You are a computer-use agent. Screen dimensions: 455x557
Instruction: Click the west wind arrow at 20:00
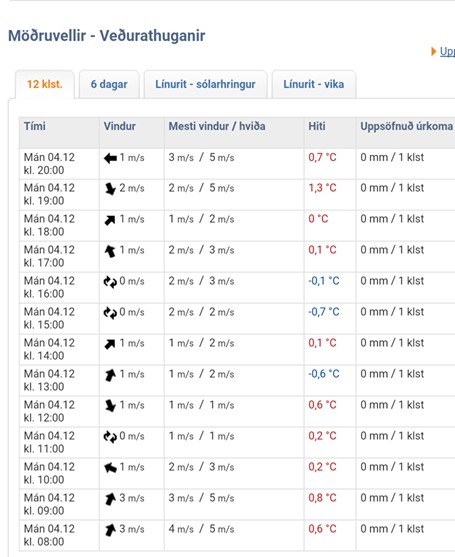pos(110,158)
